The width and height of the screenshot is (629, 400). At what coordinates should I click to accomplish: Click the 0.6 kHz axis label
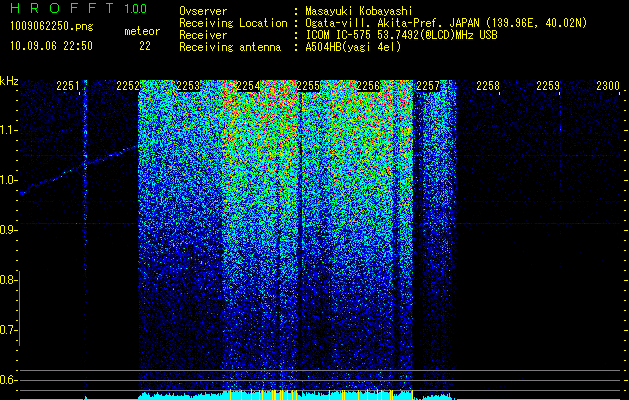[x=8, y=380]
